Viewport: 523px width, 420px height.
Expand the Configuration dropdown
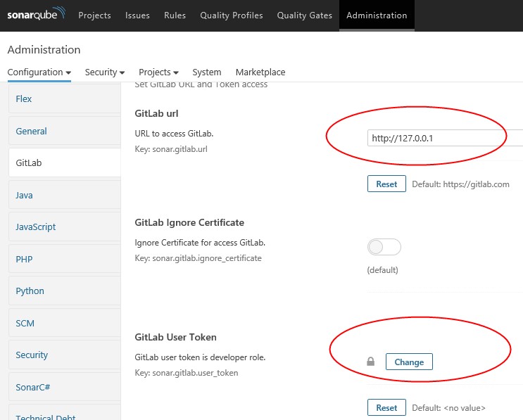coord(39,72)
